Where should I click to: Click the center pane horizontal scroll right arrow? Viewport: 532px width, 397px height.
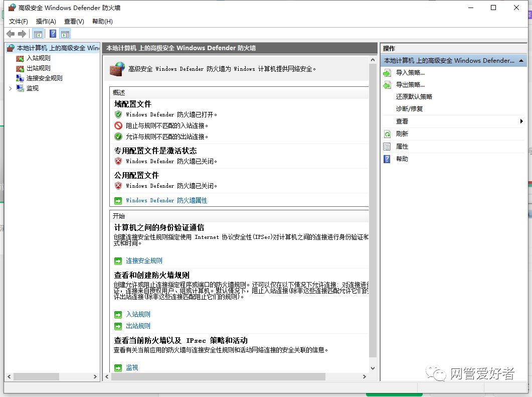click(x=365, y=376)
